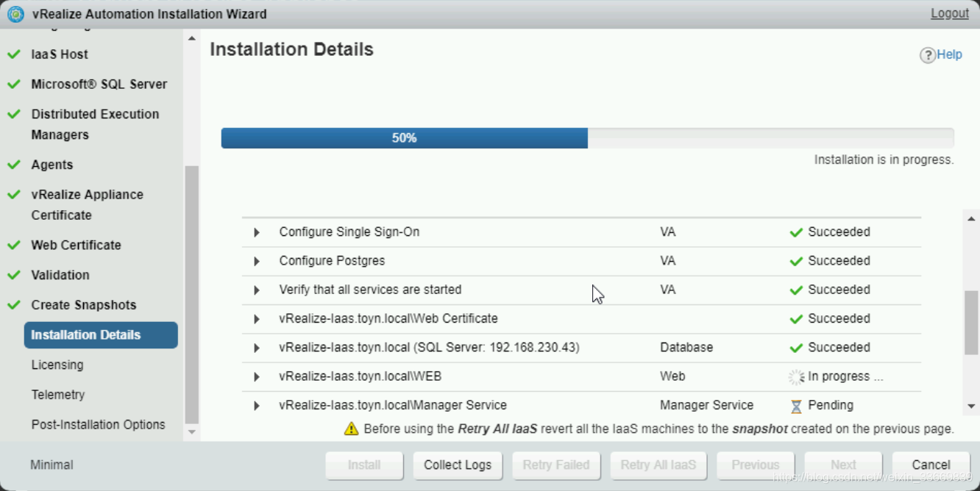Click the 'Minimal' deployment type label

[x=52, y=465]
